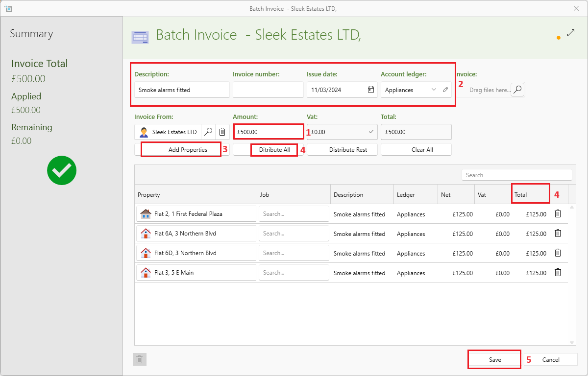Click the magnifier to browse invoice files
This screenshot has width=588, height=376.
[517, 90]
